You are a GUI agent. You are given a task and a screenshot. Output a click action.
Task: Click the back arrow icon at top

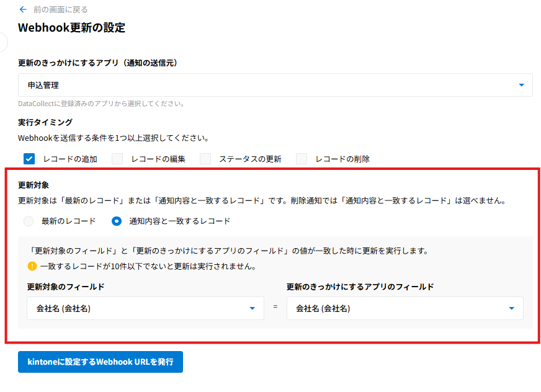coord(23,9)
